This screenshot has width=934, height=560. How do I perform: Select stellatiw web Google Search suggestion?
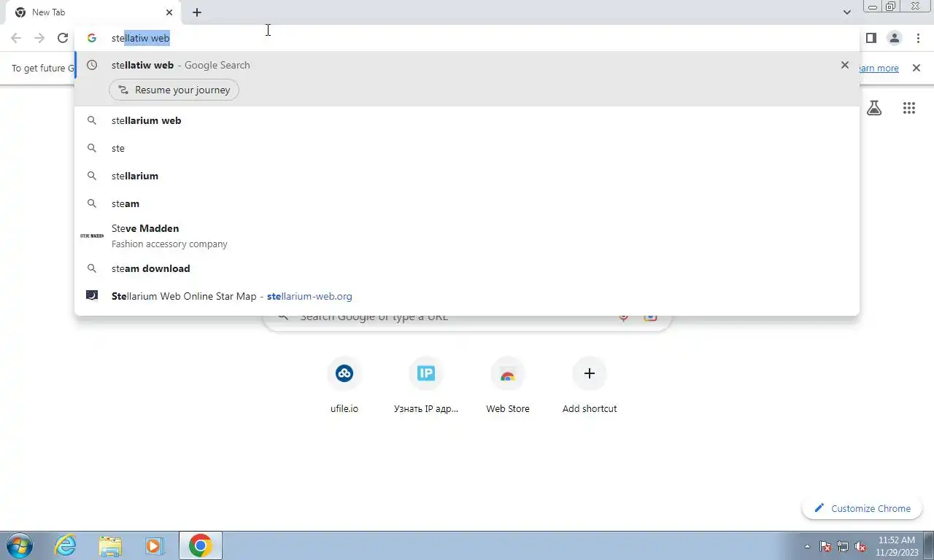[x=467, y=65]
